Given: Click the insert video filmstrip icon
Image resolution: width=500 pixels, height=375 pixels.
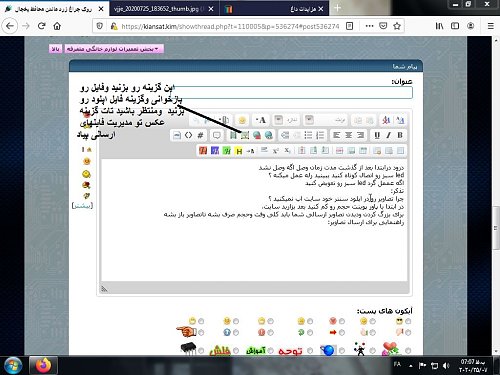Looking at the screenshot, I should tap(233, 135).
